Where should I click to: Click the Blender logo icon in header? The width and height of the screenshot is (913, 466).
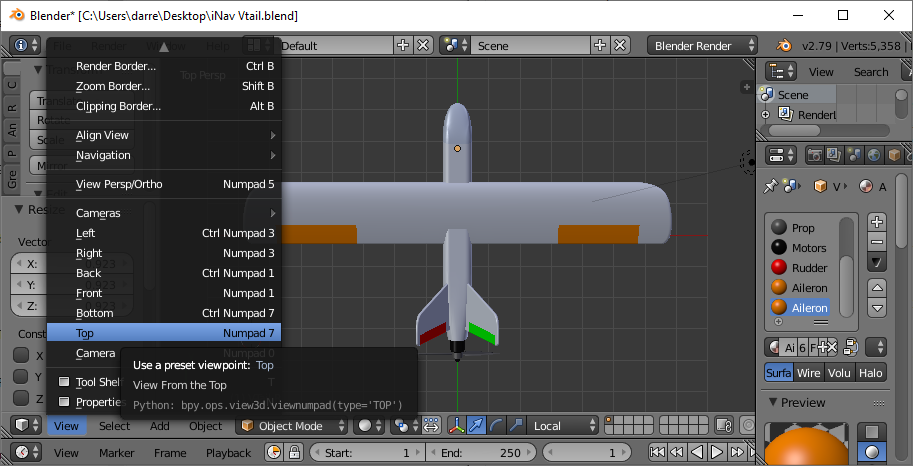click(x=784, y=45)
